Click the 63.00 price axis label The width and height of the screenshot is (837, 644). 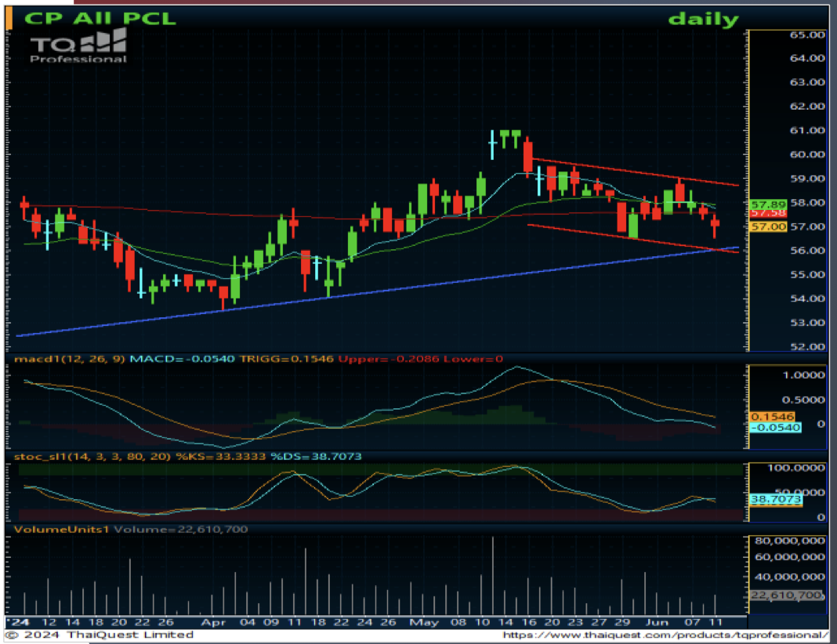808,82
